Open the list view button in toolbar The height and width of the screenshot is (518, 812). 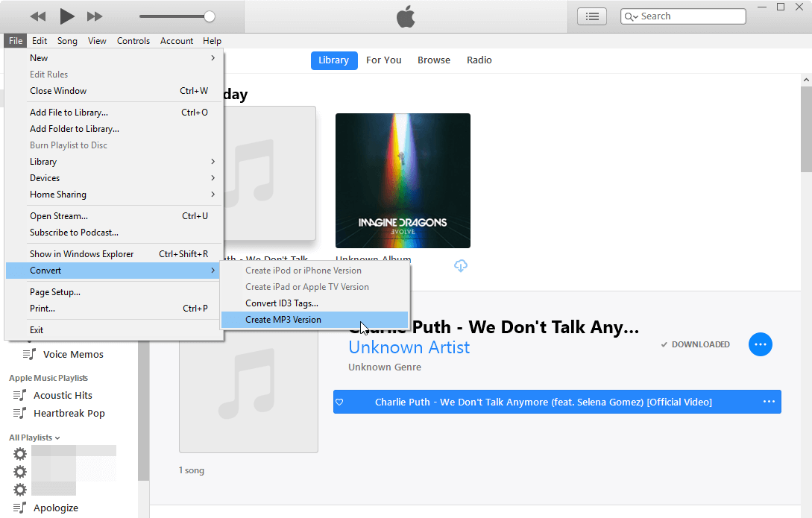592,16
